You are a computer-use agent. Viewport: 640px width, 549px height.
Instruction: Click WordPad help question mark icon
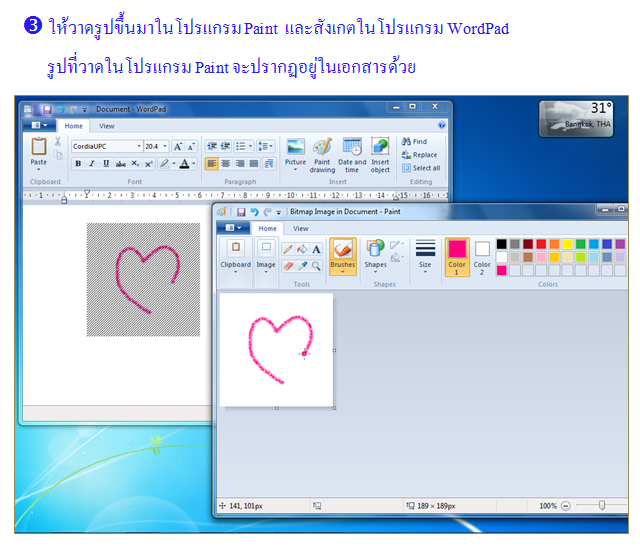point(442,125)
